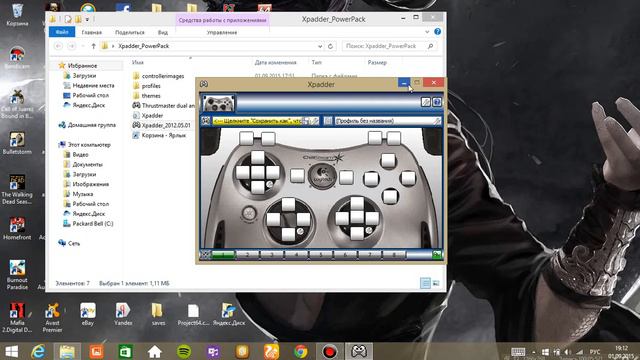
Task: Click the assignment box right of the Logitech logo
Action: [346, 178]
